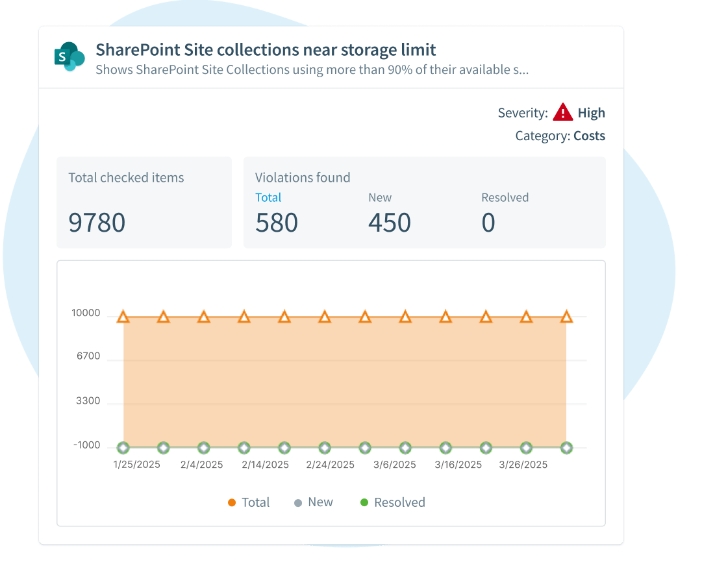The height and width of the screenshot is (588, 715).
Task: Click the SharePoint logo icon
Action: point(69,56)
